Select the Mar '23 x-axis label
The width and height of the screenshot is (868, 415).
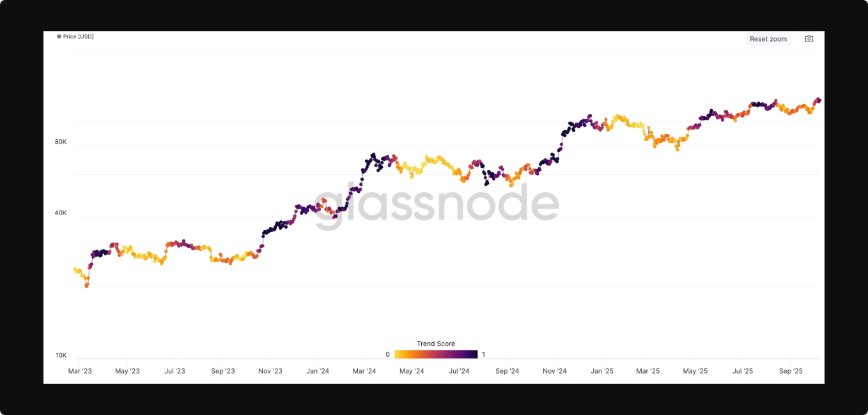(x=80, y=371)
